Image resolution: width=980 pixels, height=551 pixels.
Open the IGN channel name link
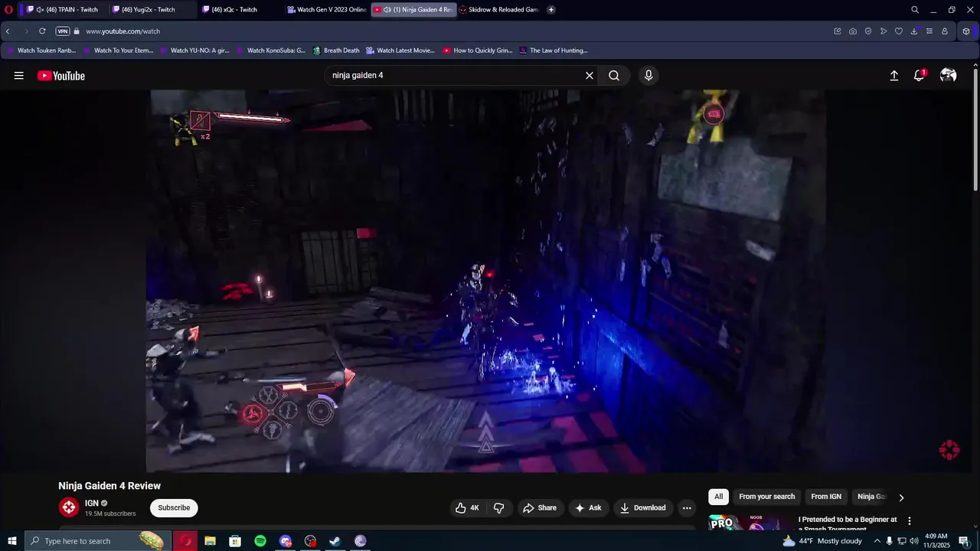point(92,504)
